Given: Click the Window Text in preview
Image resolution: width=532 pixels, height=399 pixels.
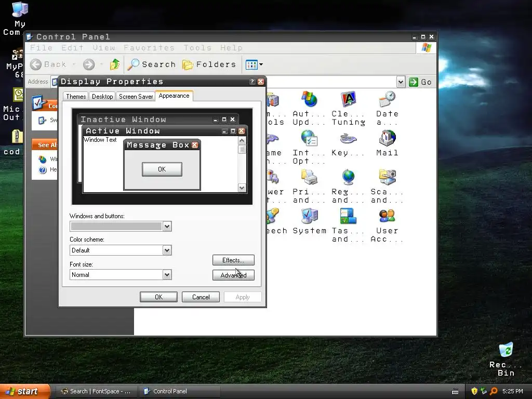Looking at the screenshot, I should (x=100, y=140).
